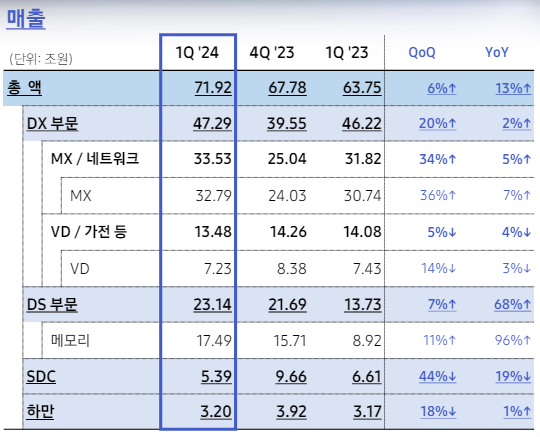Click the YoY column header
This screenshot has width=540, height=437.
click(497, 52)
